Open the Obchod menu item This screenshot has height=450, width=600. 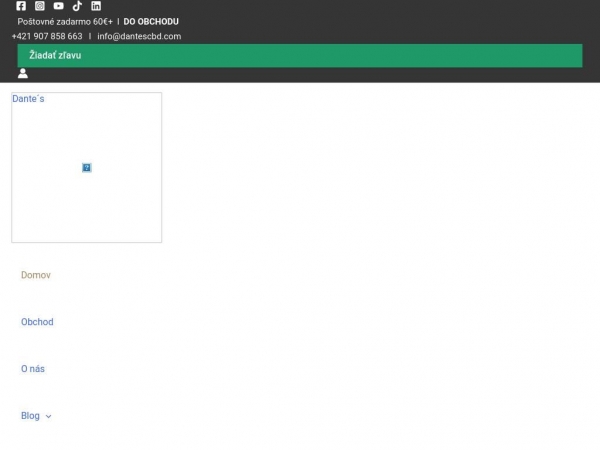[37, 322]
